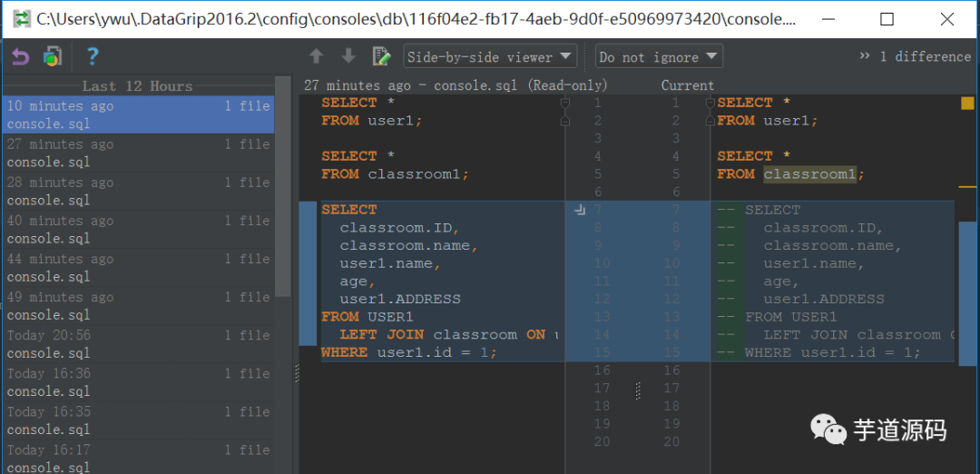Click the yellow status square in the top-right gutter
980x474 pixels.
tap(967, 104)
